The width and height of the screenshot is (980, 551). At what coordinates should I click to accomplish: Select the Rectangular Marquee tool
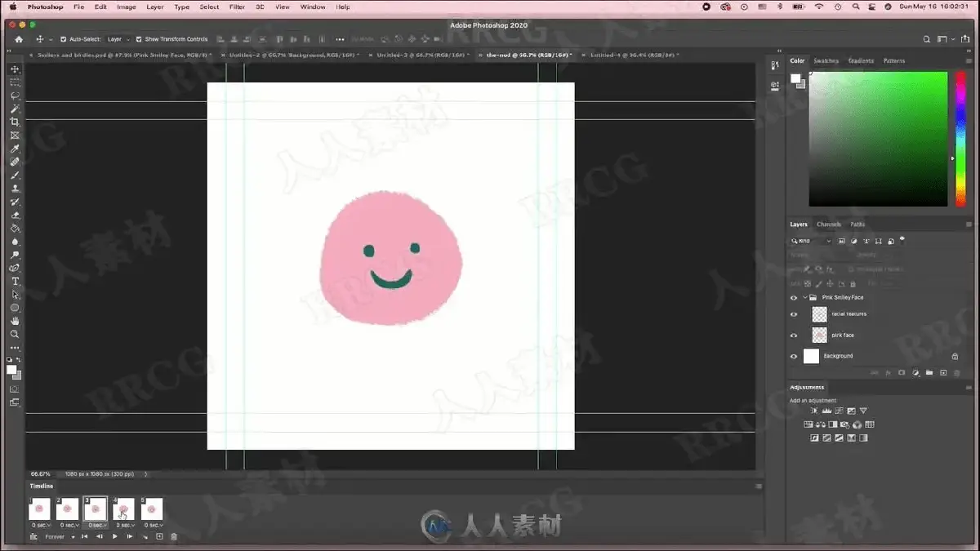15,82
